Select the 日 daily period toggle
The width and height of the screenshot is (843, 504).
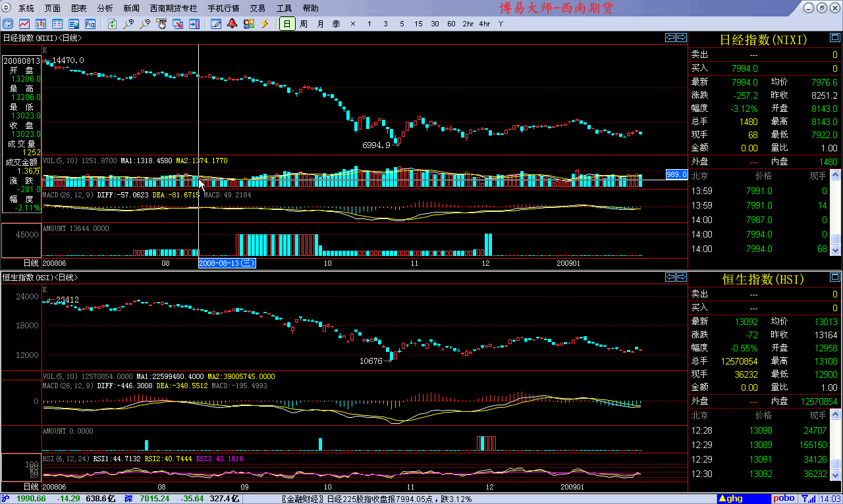(287, 24)
